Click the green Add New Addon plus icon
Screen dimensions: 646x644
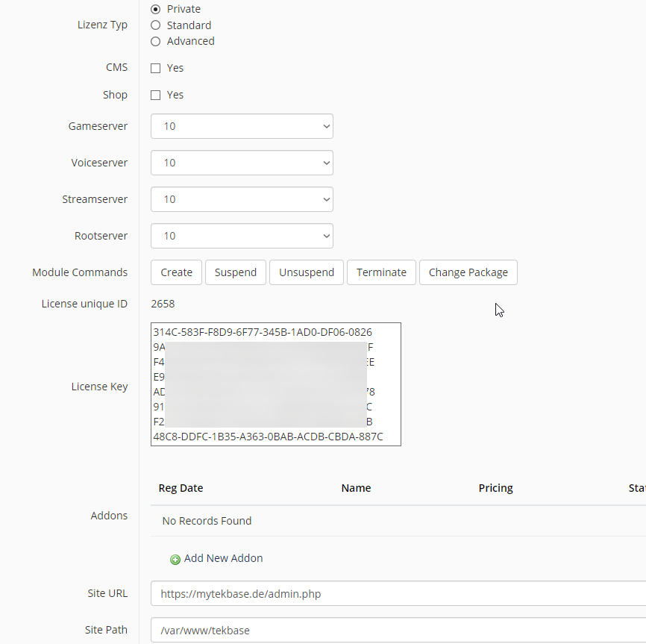(x=175, y=558)
